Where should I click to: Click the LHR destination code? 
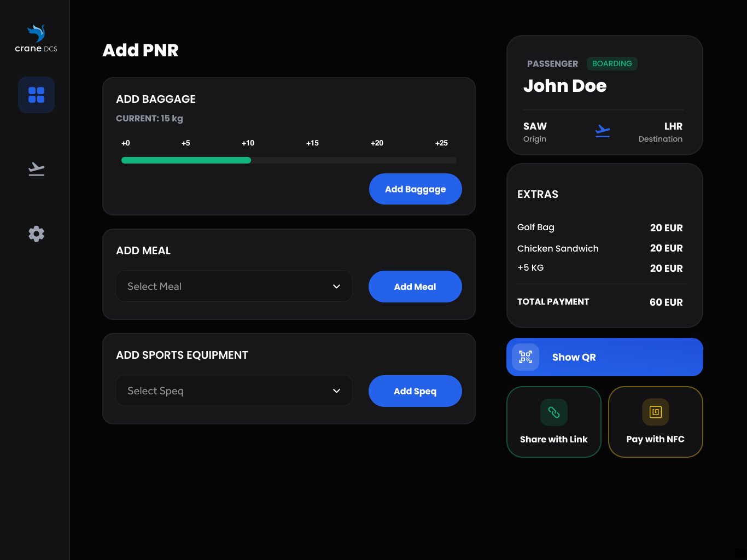(673, 126)
